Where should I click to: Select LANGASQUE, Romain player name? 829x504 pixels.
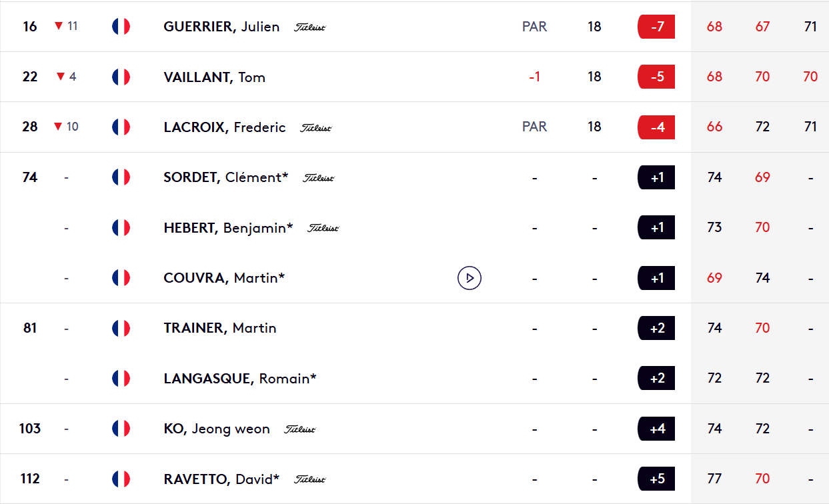tap(239, 378)
